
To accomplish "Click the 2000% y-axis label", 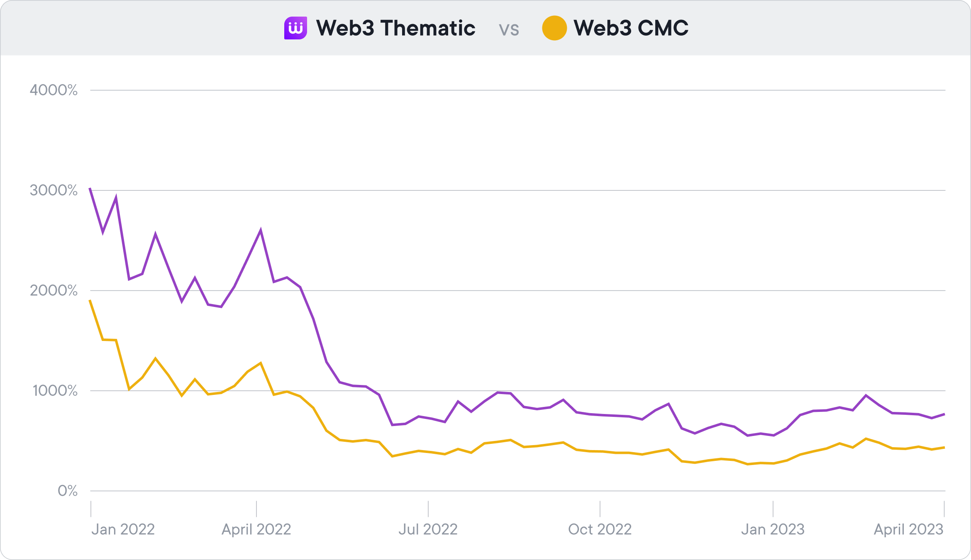I will (54, 290).
